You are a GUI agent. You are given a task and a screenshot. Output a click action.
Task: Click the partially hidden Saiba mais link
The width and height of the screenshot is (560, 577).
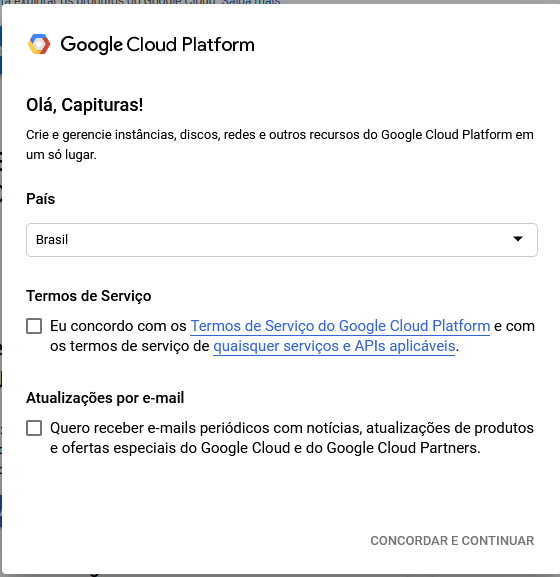point(251,2)
